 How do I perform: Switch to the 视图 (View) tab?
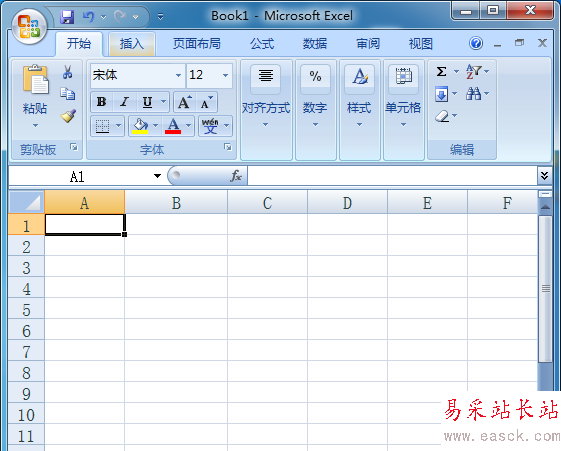pyautogui.click(x=421, y=44)
